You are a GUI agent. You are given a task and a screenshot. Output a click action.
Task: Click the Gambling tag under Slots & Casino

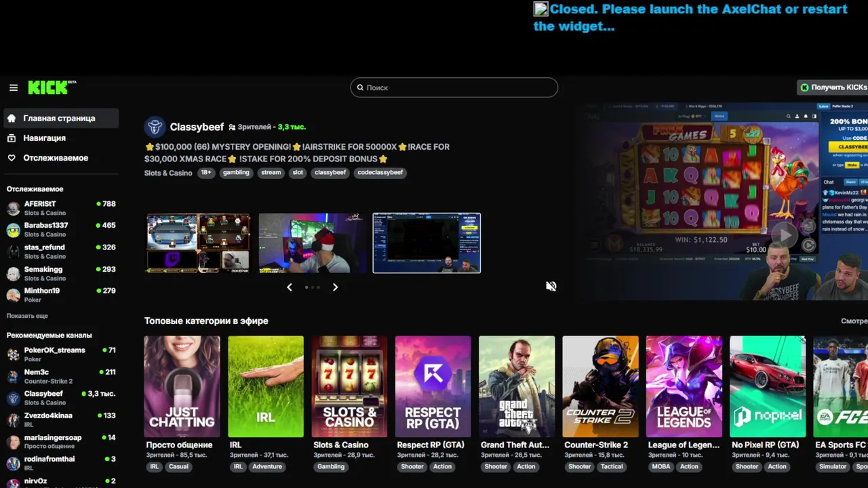point(331,467)
